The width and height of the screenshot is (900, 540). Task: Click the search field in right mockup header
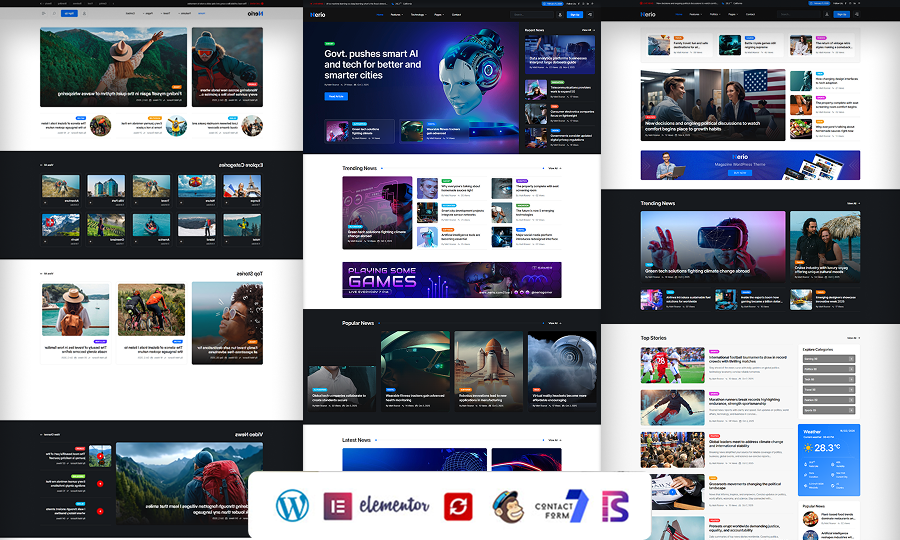(x=798, y=14)
